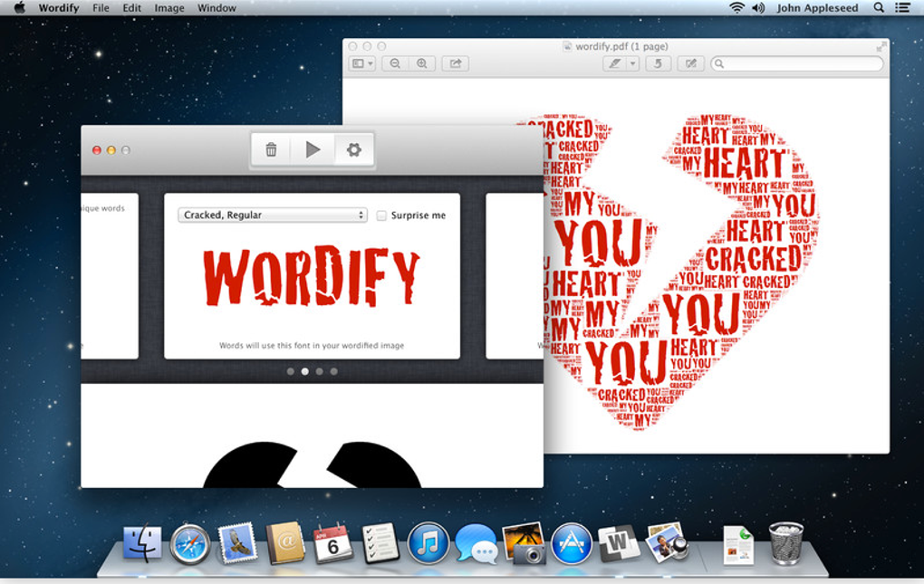Open the Cracked, Regular font dropdown

tap(273, 215)
